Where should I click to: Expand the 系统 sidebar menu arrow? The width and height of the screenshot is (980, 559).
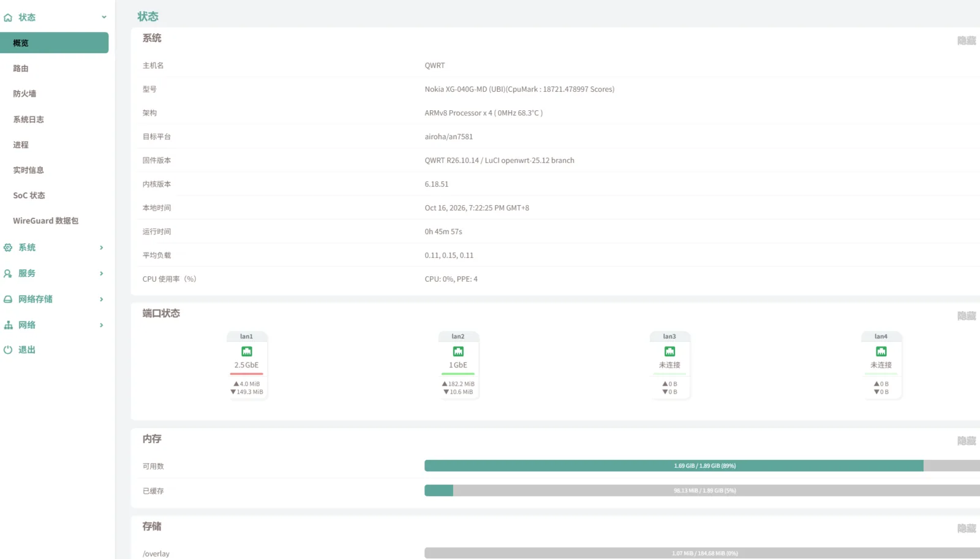point(102,248)
